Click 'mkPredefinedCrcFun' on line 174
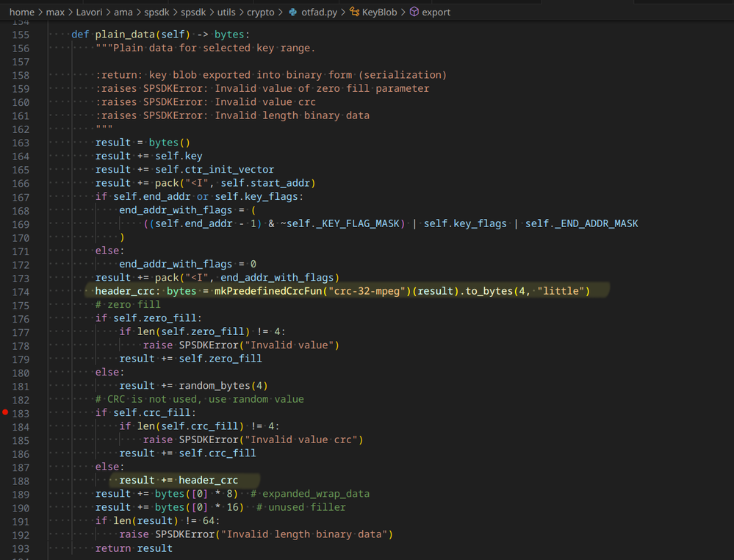Screen dimensions: 734x560 point(269,291)
